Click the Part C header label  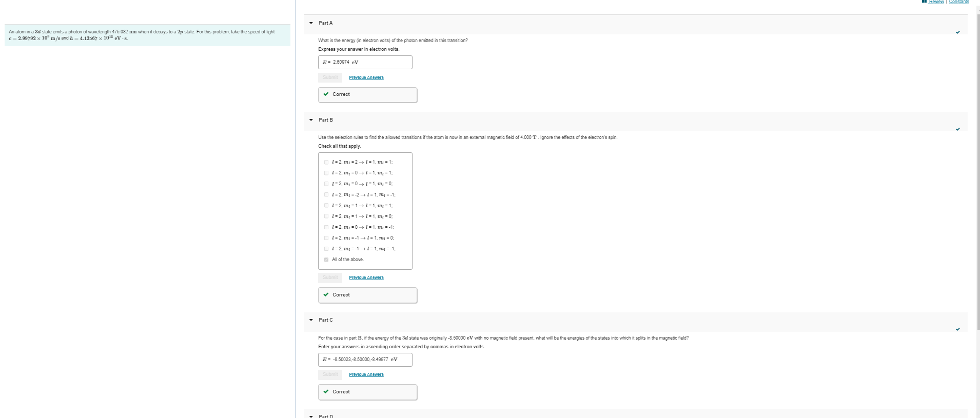(326, 320)
